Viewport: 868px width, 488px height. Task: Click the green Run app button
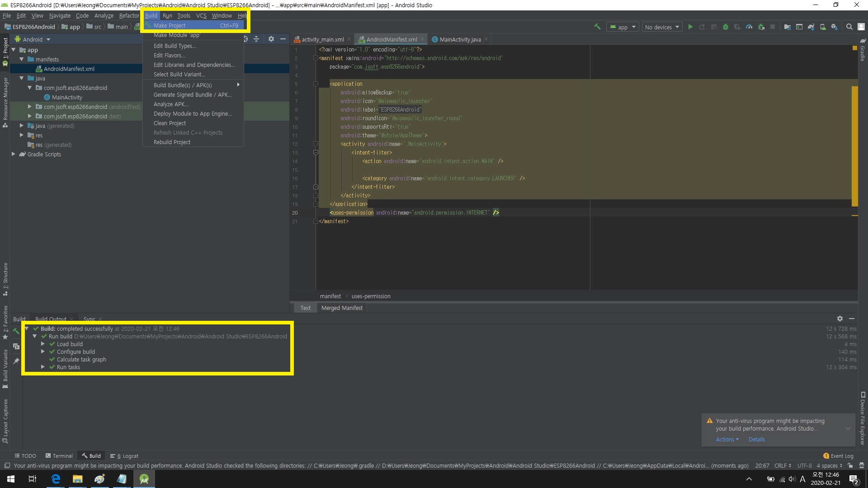tap(690, 27)
